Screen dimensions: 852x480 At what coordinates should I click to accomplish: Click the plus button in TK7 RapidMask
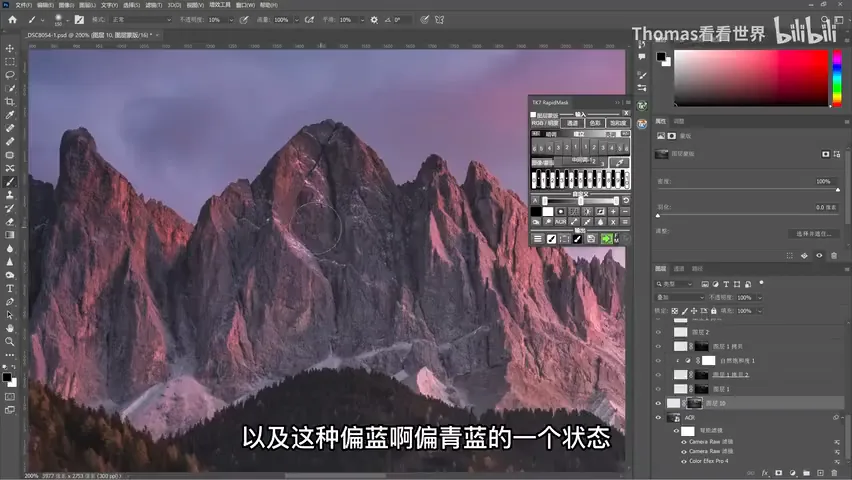pyautogui.click(x=613, y=211)
